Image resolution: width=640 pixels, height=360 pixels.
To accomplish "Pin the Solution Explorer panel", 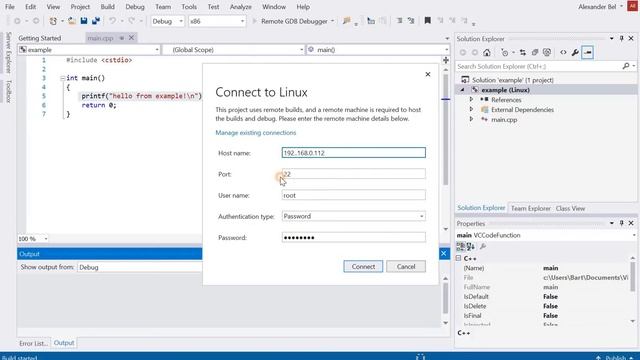I will (622, 38).
